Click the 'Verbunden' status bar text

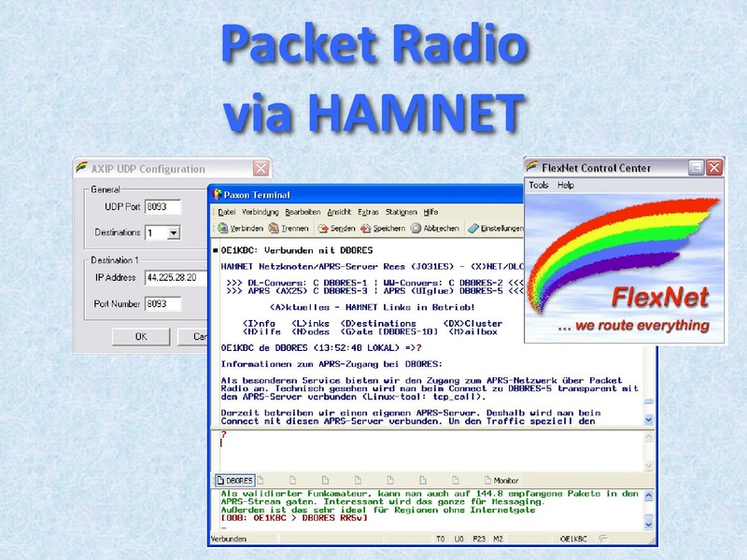[x=229, y=539]
